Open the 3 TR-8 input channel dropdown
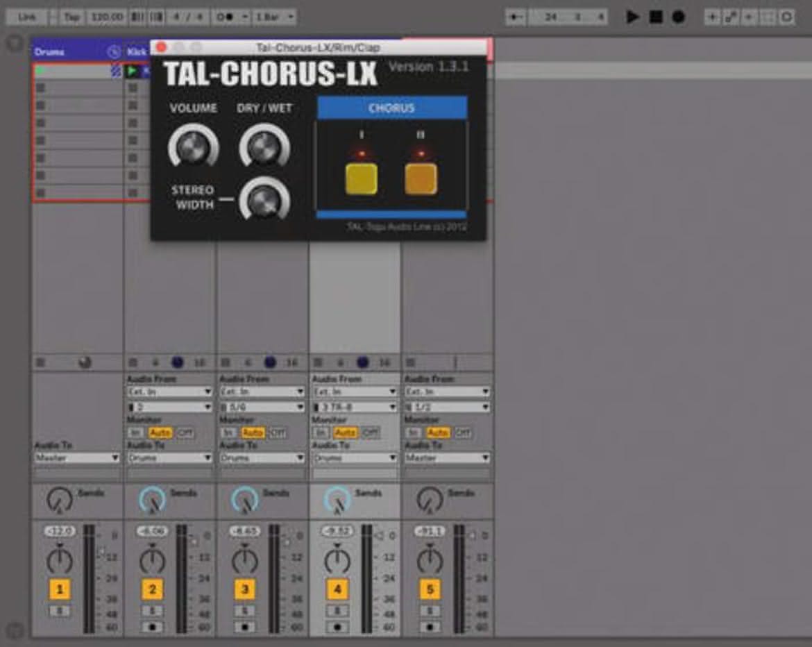812x647 pixels. (355, 407)
